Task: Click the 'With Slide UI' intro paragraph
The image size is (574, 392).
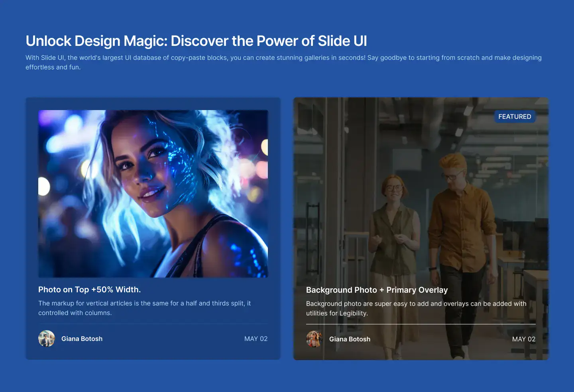Action: [283, 62]
